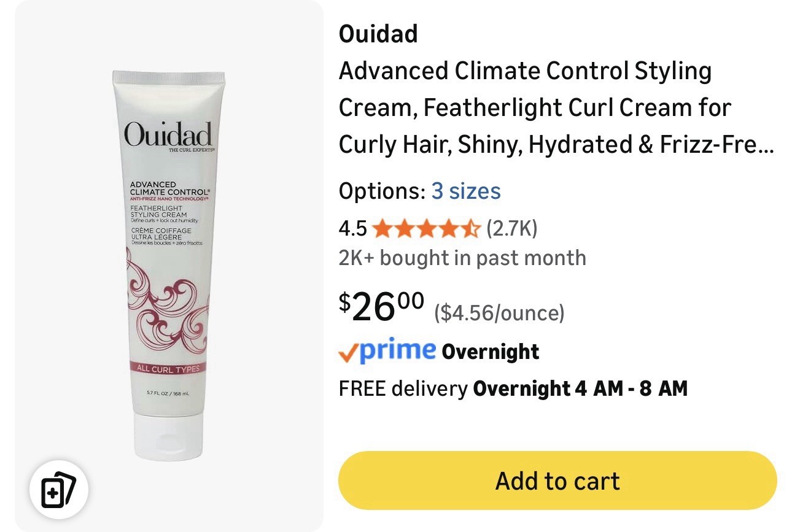This screenshot has height=532, width=792.
Task: Tap the add-to-list cards icon
Action: tap(59, 490)
